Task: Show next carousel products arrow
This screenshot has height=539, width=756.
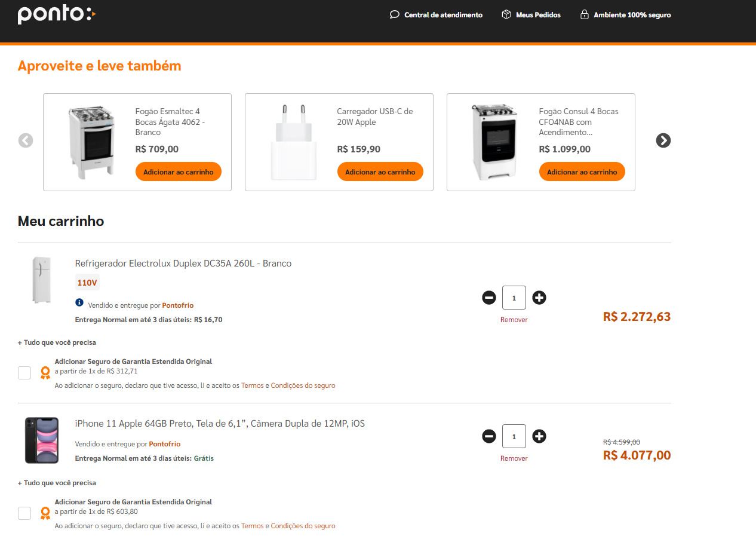Action: pos(663,140)
